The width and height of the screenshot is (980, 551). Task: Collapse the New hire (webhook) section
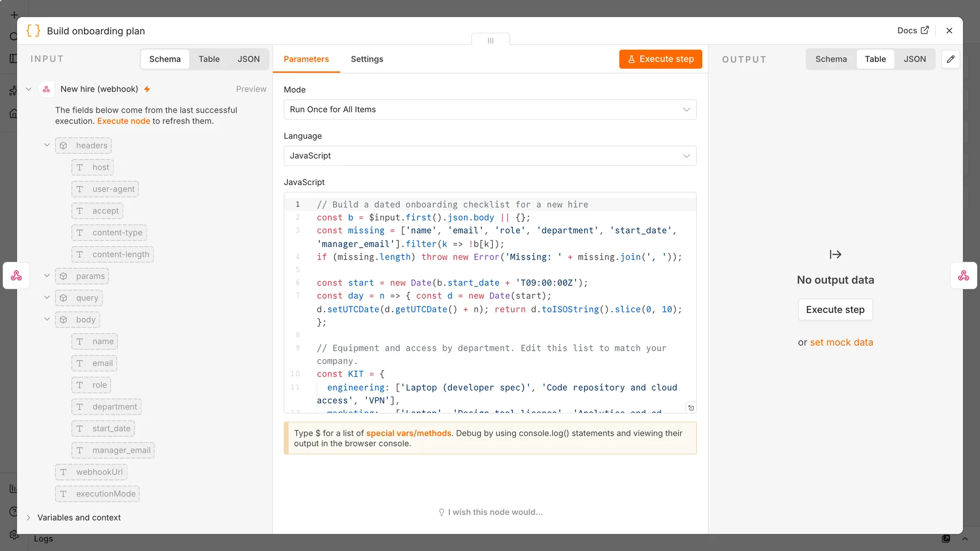coord(29,89)
